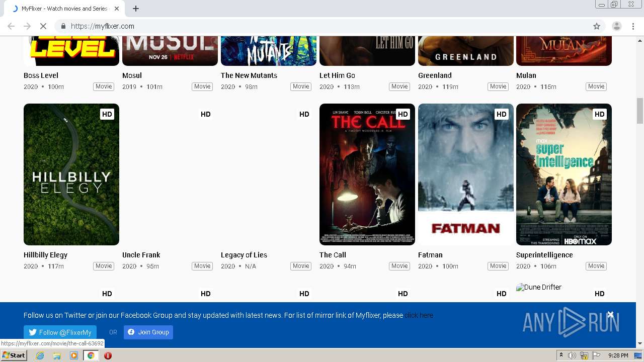The width and height of the screenshot is (644, 362).
Task: Click the mirror list 'click here' link
Action: (419, 315)
